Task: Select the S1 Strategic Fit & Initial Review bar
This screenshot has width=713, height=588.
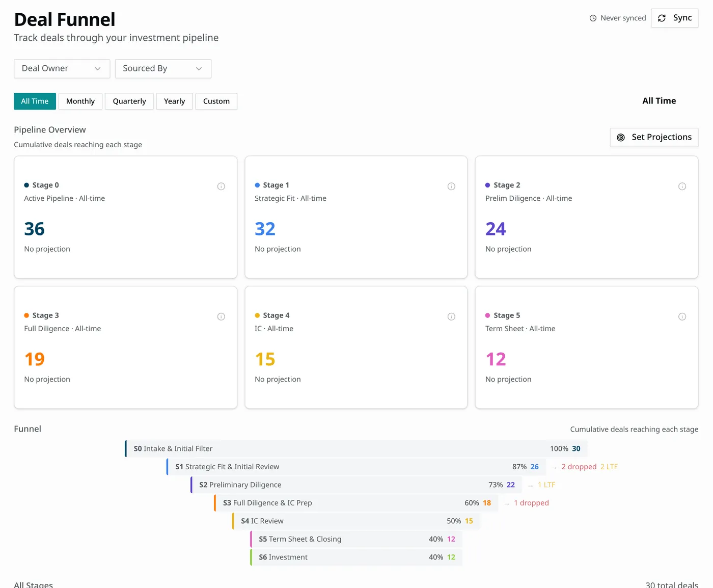Action: pos(356,467)
